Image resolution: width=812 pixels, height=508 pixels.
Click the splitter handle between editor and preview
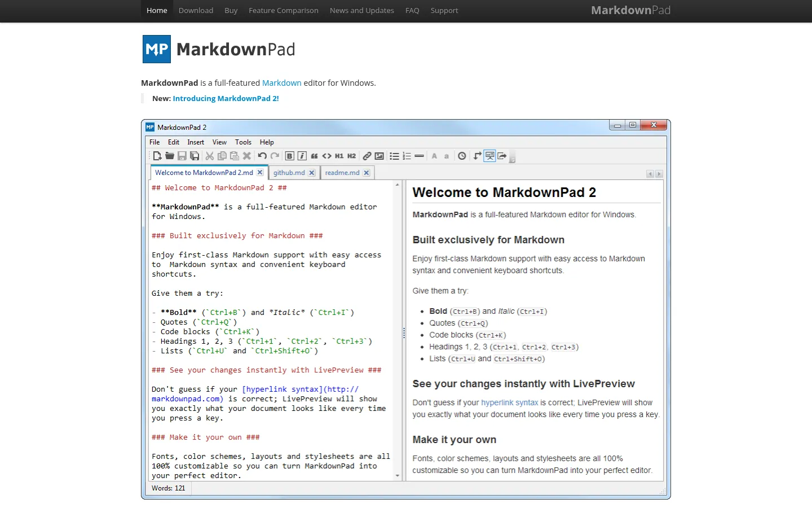[404, 333]
